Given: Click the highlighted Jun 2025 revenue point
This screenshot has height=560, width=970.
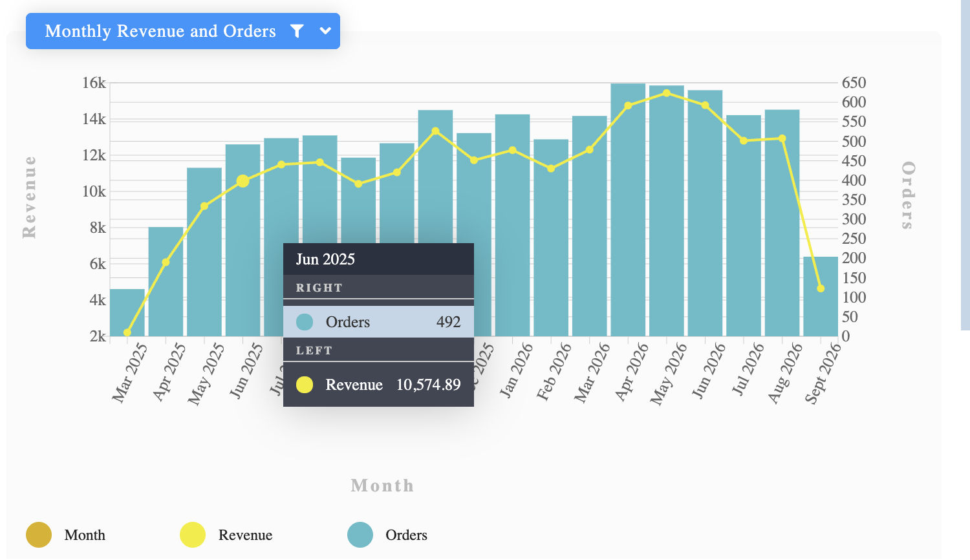Looking at the screenshot, I should coord(242,181).
